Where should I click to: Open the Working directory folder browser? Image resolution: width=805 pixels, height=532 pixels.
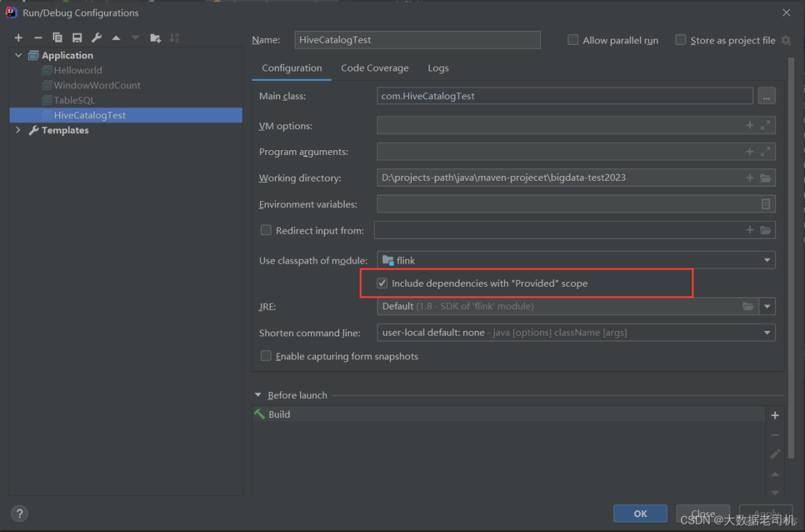pyautogui.click(x=766, y=177)
